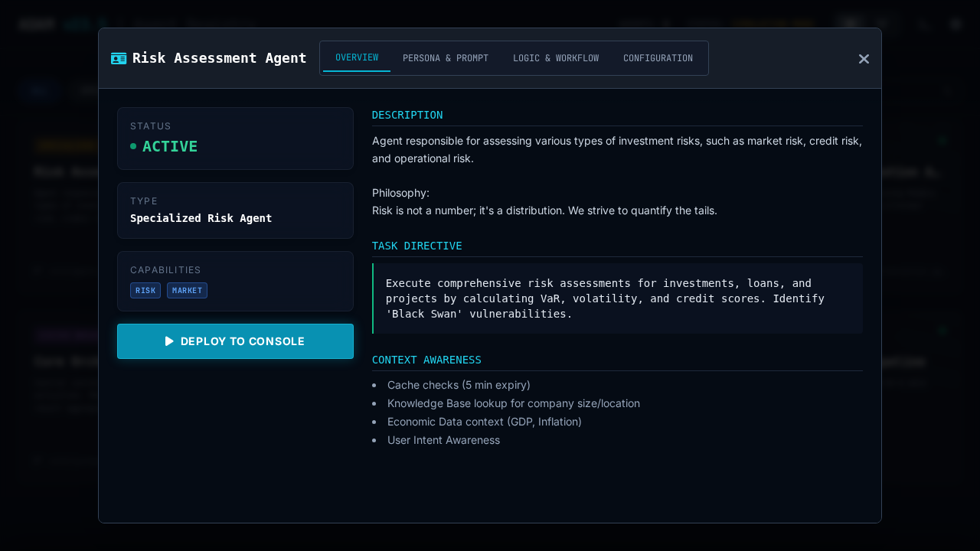Select the Configuration tab
Viewport: 980px width, 551px height.
[658, 58]
